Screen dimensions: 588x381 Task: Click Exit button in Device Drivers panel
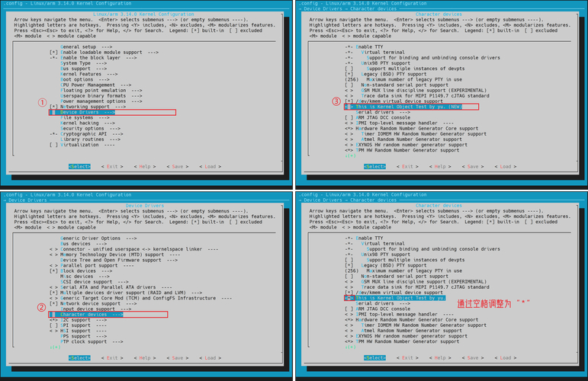tap(112, 358)
